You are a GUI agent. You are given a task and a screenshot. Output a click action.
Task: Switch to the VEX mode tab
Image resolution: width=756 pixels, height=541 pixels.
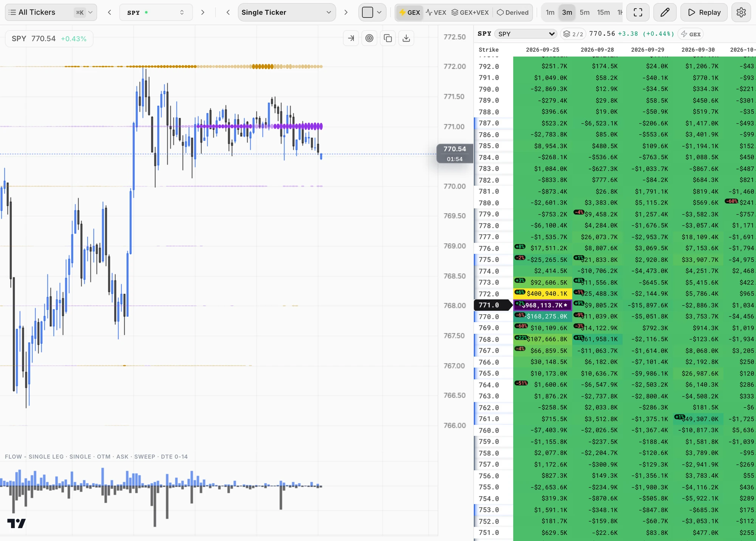click(x=436, y=12)
